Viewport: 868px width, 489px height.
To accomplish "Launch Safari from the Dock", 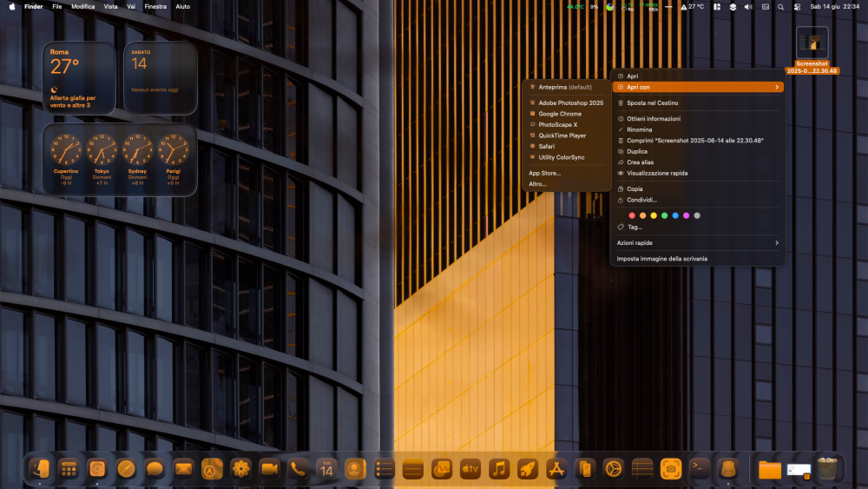I will (126, 469).
